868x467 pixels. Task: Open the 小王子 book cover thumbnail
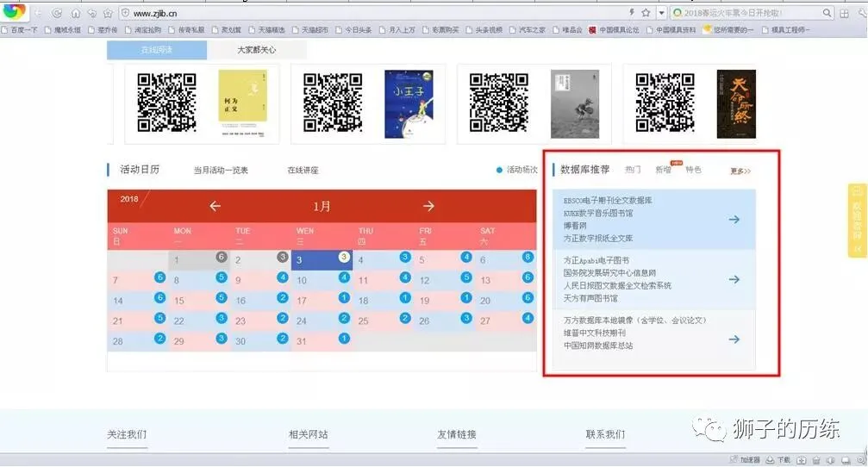(x=409, y=104)
